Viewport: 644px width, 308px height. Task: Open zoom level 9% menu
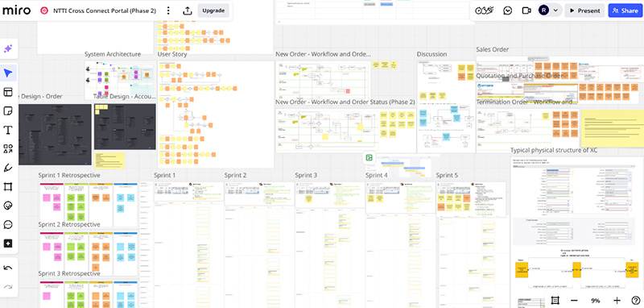pos(595,301)
